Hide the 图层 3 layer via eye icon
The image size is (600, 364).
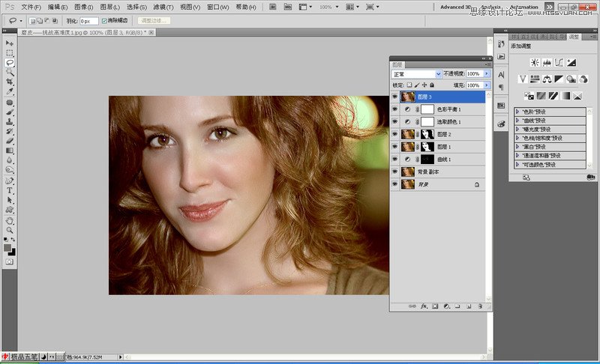[395, 97]
